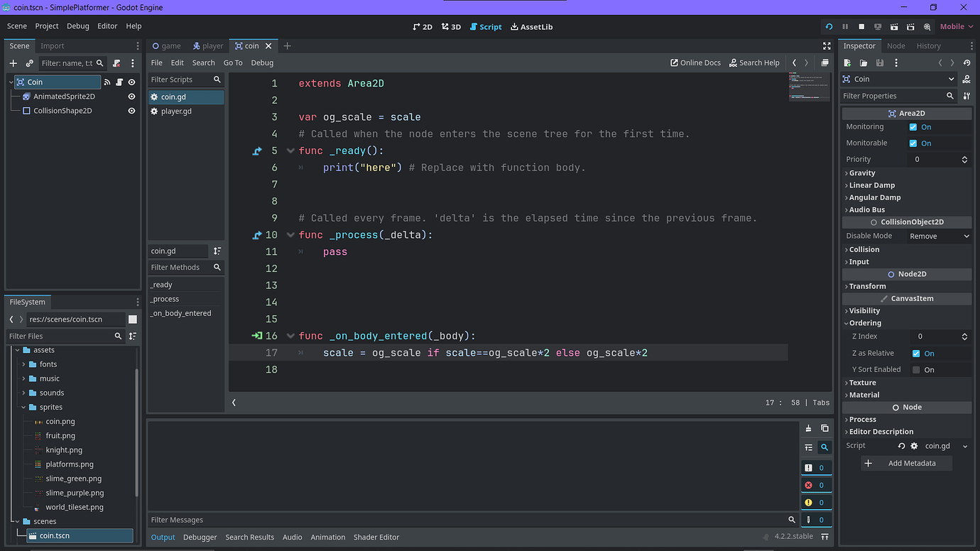Image resolution: width=980 pixels, height=551 pixels.
Task: Open the Online Docs link
Action: pyautogui.click(x=695, y=62)
